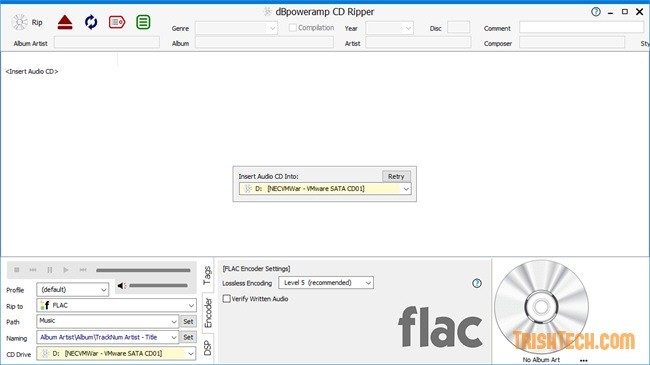
Task: Click the stop playback button
Action: click(x=17, y=270)
